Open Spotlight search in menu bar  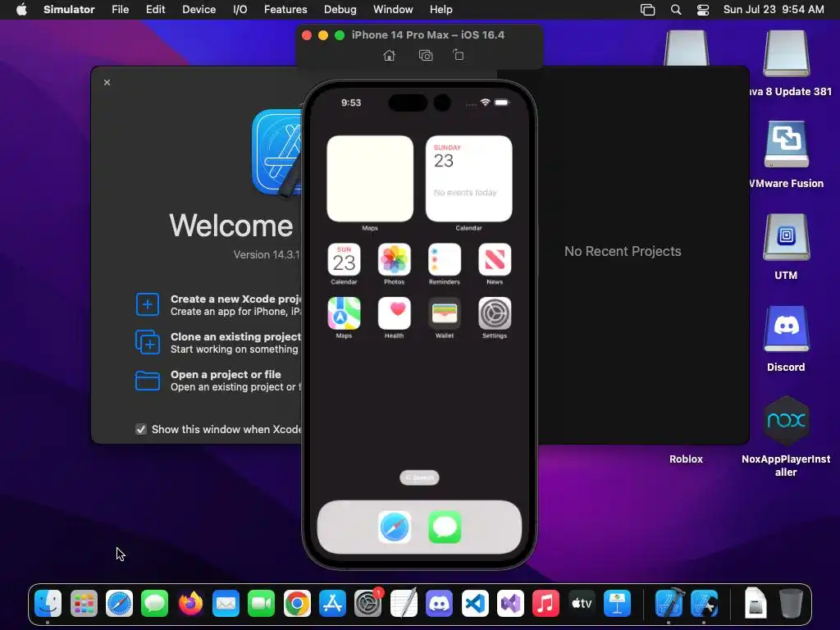pyautogui.click(x=676, y=10)
